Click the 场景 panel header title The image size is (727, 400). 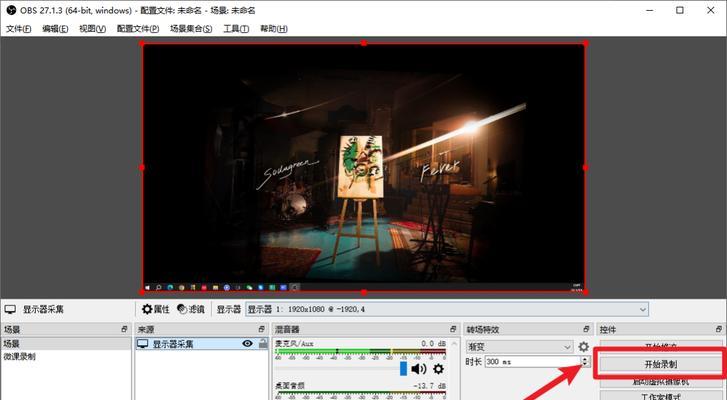tap(12, 330)
